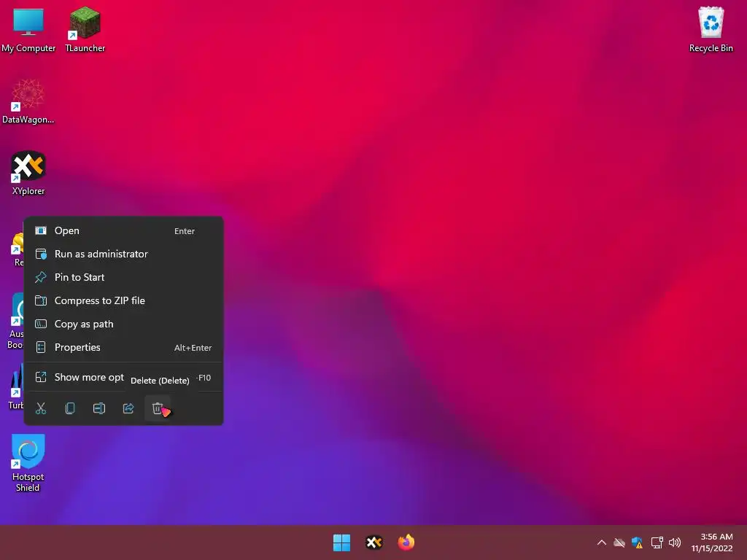
Task: Select the TLauncher desktop shortcut
Action: (85, 29)
